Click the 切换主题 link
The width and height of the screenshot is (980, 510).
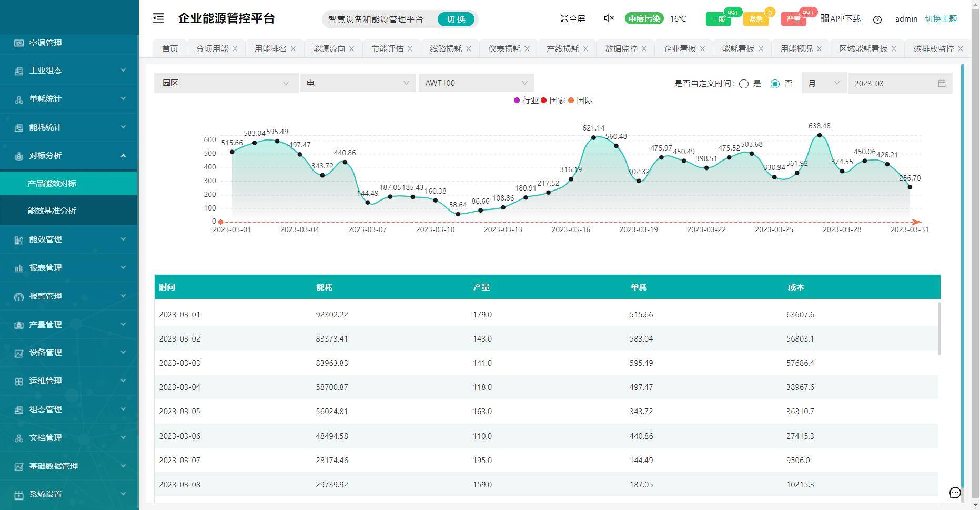[941, 19]
